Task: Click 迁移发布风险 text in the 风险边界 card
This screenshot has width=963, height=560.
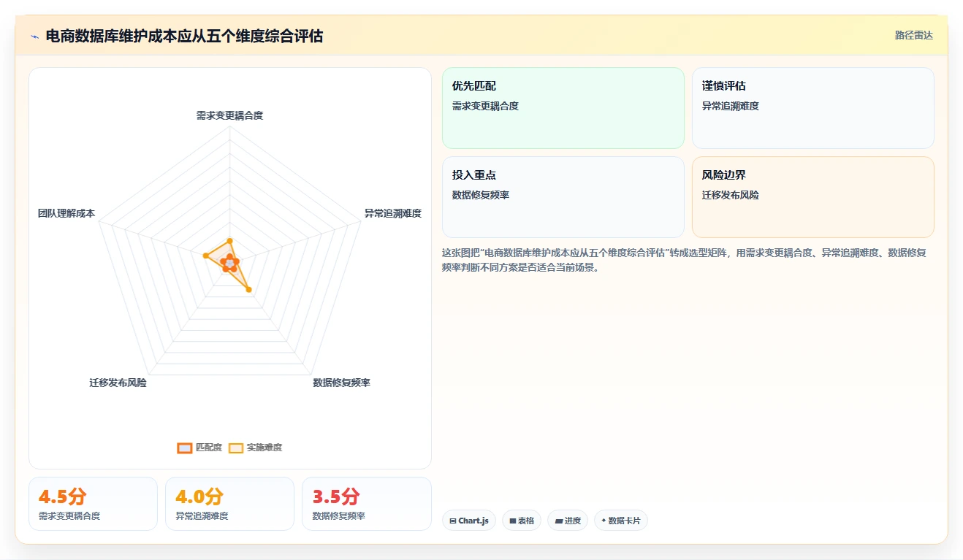Action: point(731,195)
